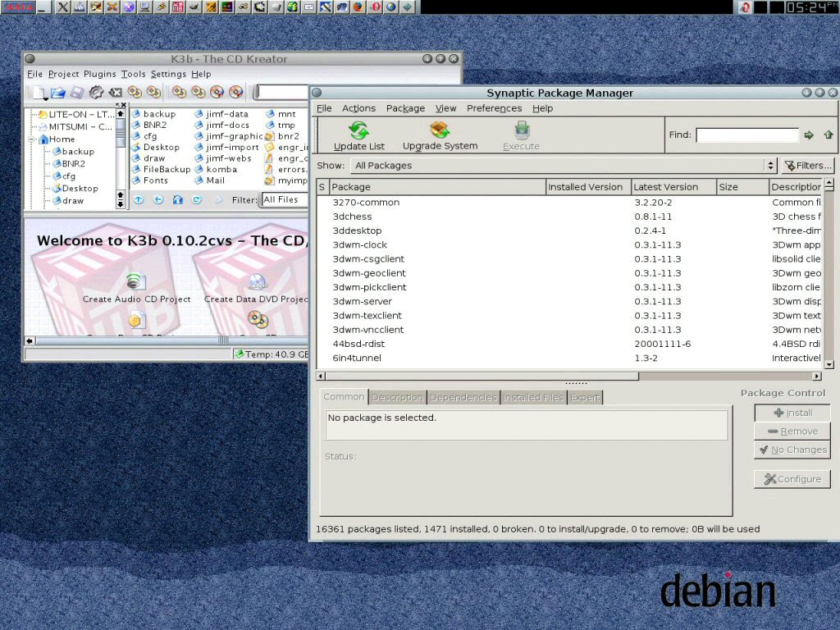This screenshot has width=840, height=630.
Task: Open project using K3b folder icon
Action: click(x=58, y=93)
